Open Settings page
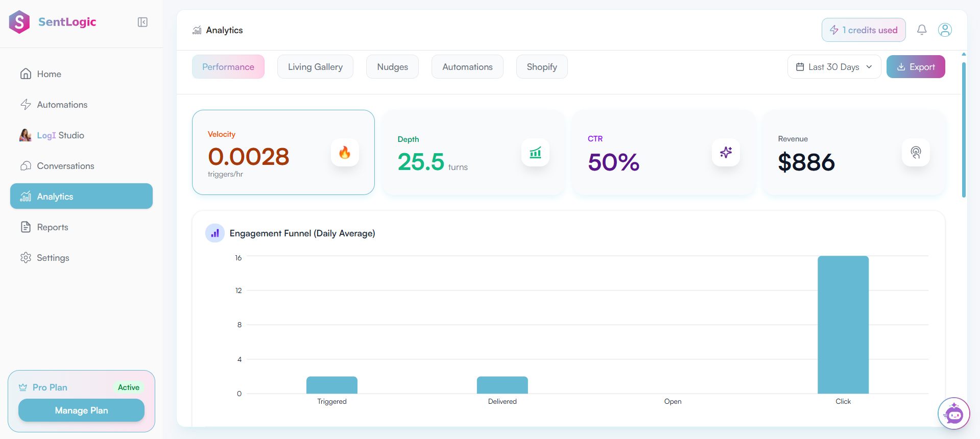The image size is (980, 439). click(x=82, y=258)
